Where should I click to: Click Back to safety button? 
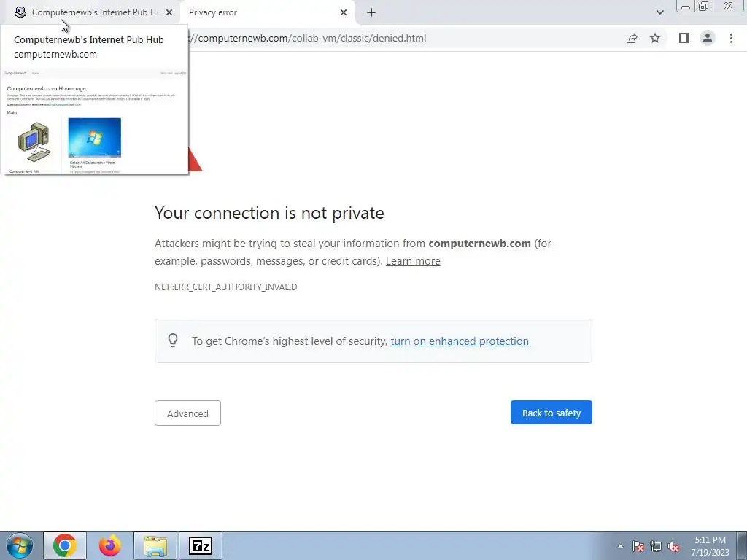(551, 413)
